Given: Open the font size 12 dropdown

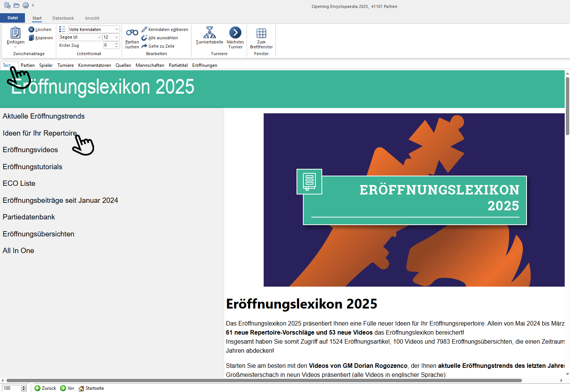Looking at the screenshot, I should 116,37.
